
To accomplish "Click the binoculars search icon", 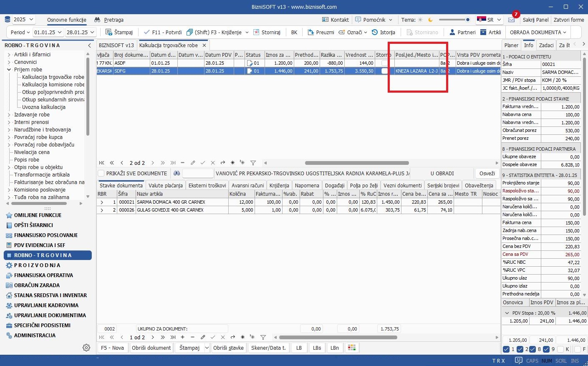I will [x=177, y=173].
